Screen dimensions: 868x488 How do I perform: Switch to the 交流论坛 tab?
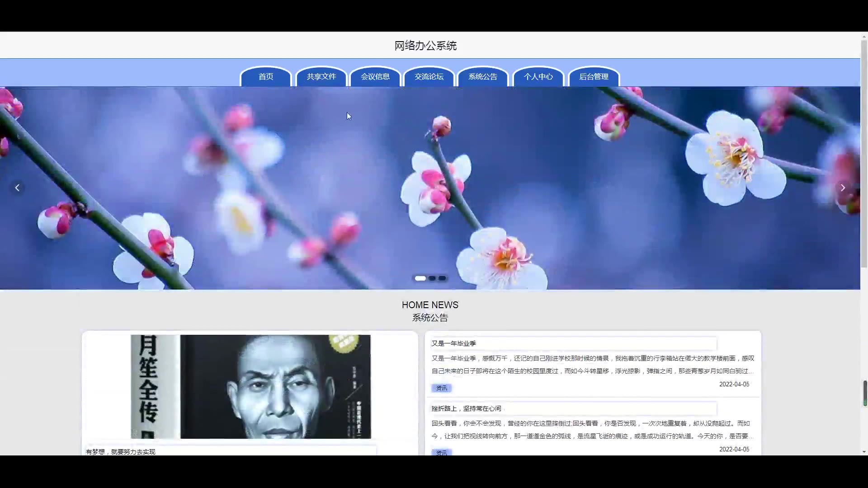[429, 77]
